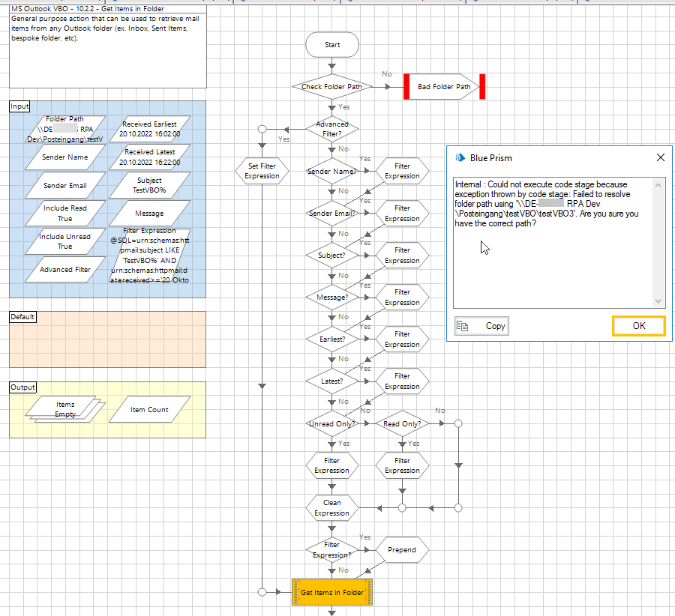Image resolution: width=675 pixels, height=616 pixels.
Task: Click the scroll-up arrow in the error message box
Action: click(658, 185)
